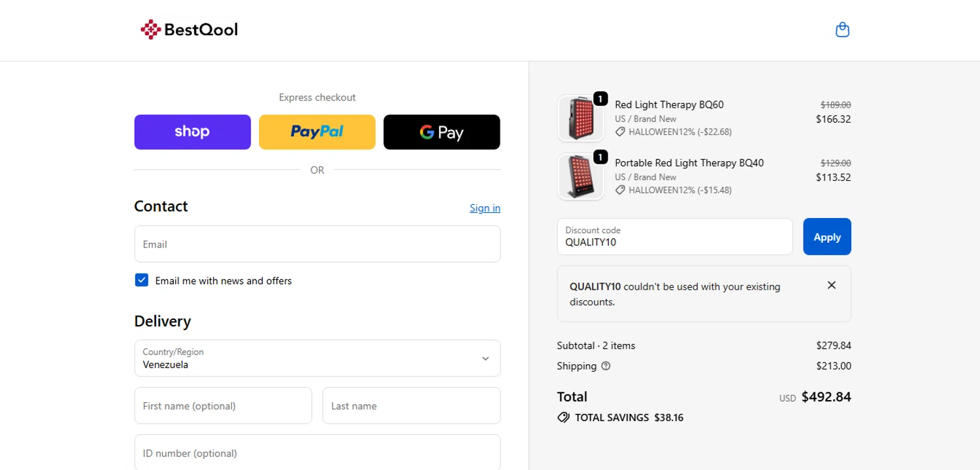Click the Red Light Therapy BQ60 product name

coord(669,104)
